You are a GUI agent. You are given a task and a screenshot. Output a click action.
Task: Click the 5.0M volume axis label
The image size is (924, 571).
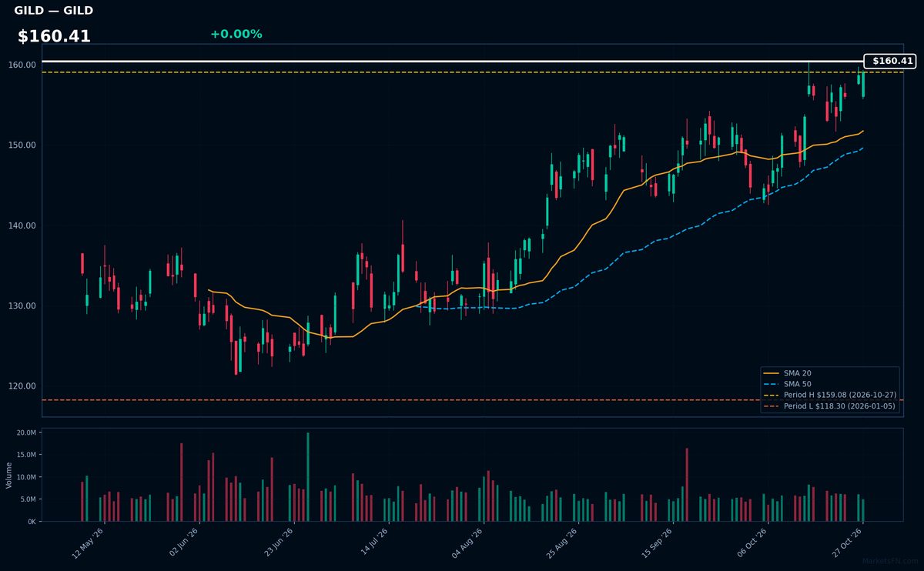point(28,499)
